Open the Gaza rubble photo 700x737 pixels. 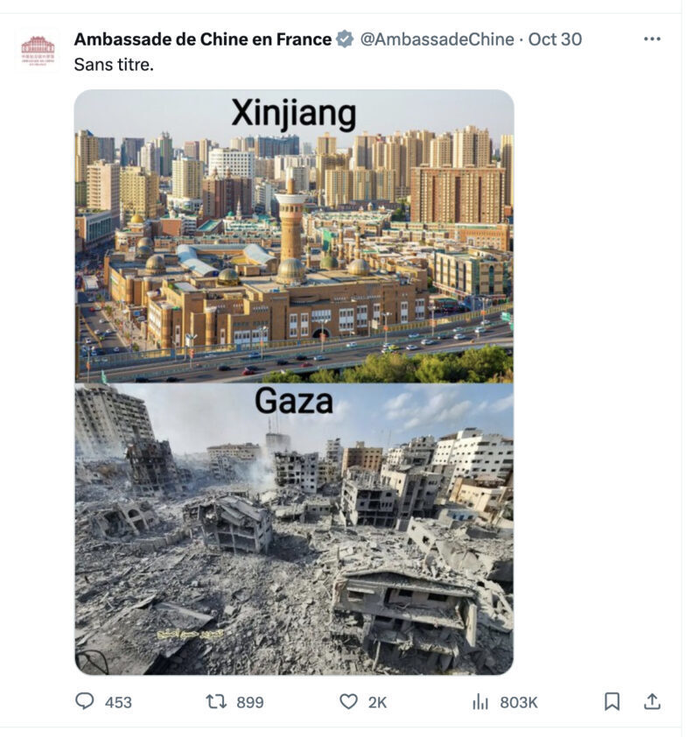coord(294,529)
